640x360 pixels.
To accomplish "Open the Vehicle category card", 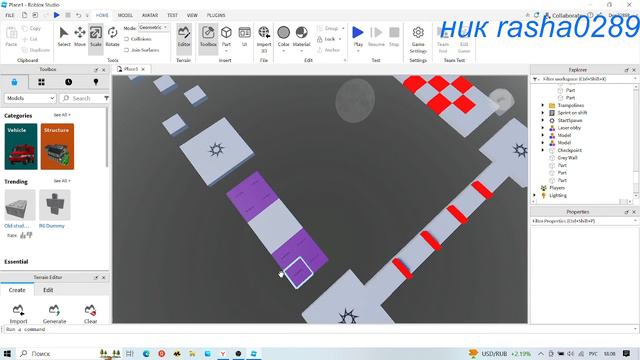I will click(x=21, y=147).
